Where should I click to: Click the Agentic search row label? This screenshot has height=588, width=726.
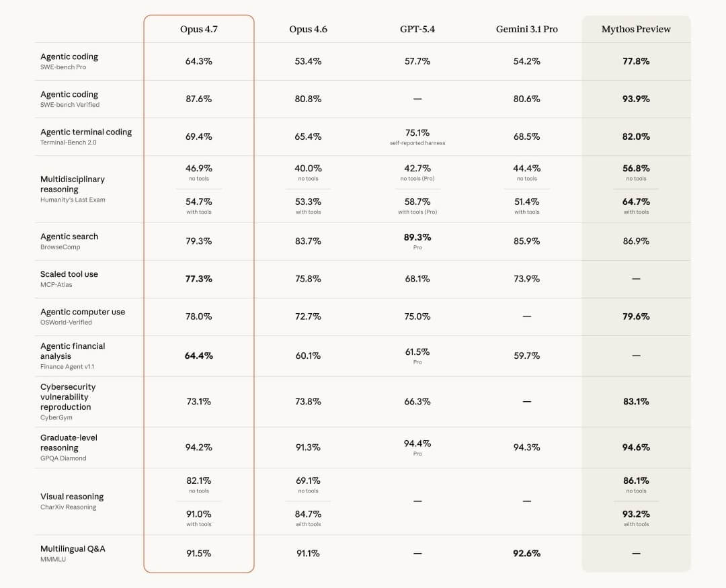point(69,237)
